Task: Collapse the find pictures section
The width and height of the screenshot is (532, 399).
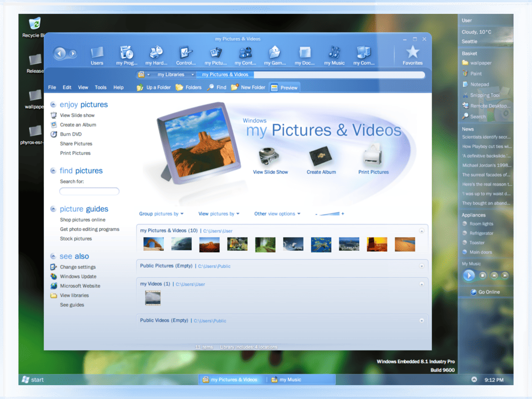Action: pos(53,171)
